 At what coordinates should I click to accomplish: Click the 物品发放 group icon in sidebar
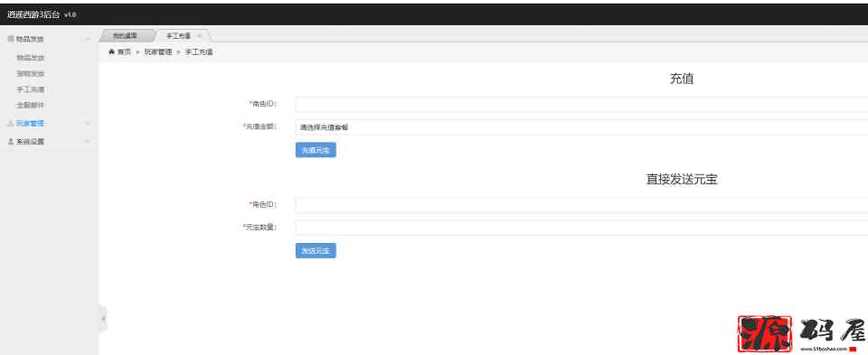[x=10, y=39]
